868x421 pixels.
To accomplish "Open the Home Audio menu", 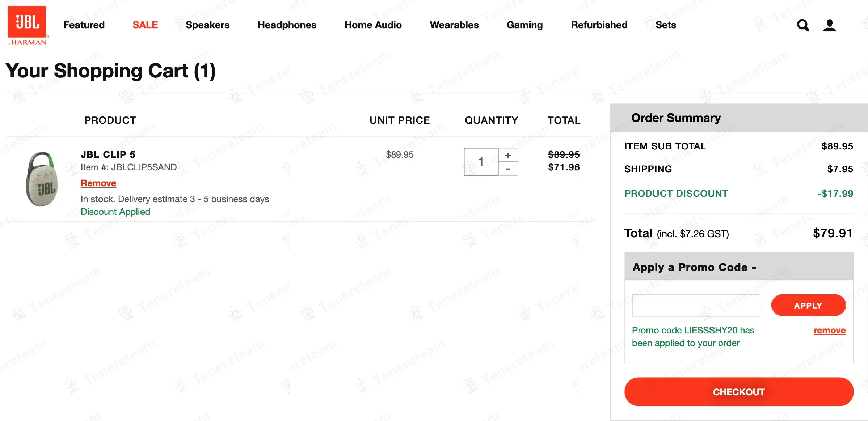I will point(373,25).
